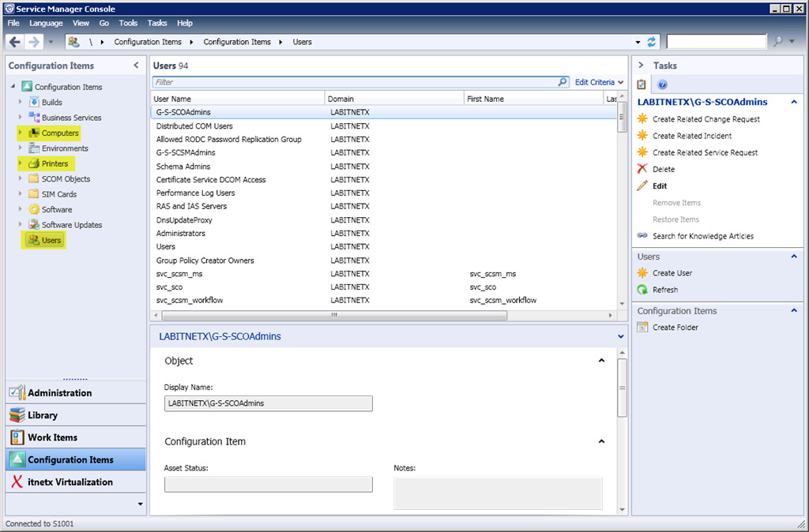Click the user list horizontal scrollbar
This screenshot has width=809, height=532.
click(x=334, y=315)
